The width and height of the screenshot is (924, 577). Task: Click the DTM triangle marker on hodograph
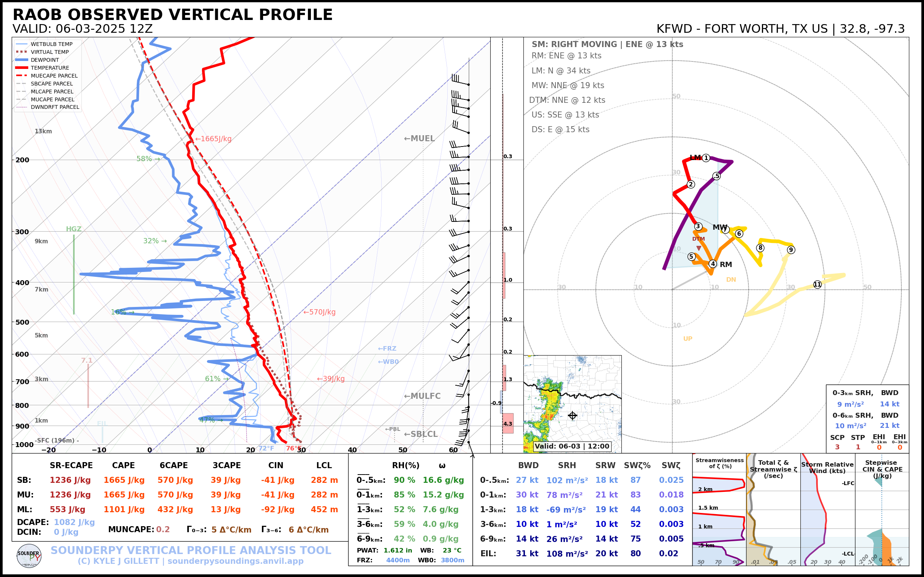[699, 249]
